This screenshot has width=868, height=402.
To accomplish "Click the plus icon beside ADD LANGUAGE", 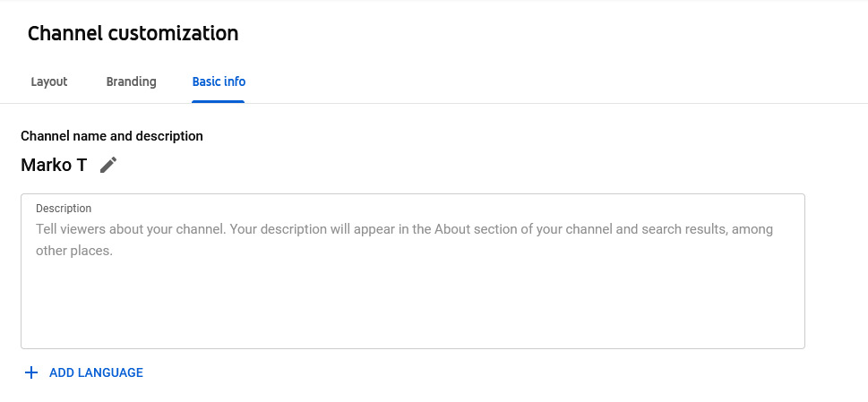I will coord(31,372).
